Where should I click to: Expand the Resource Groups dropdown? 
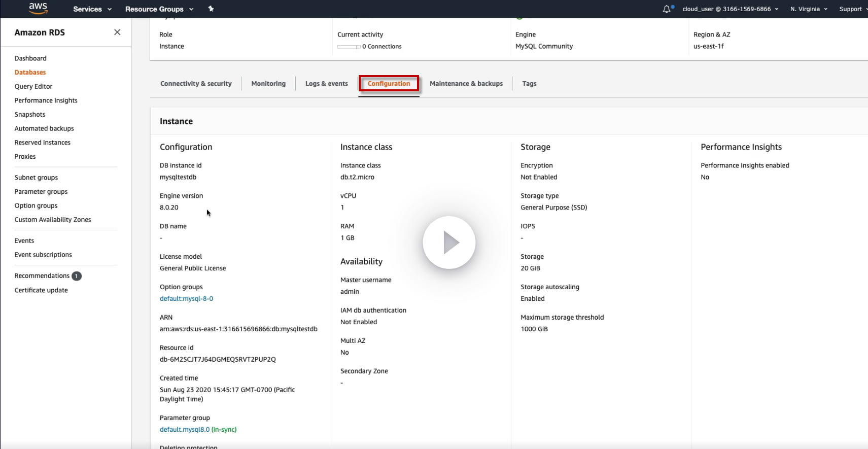(159, 9)
